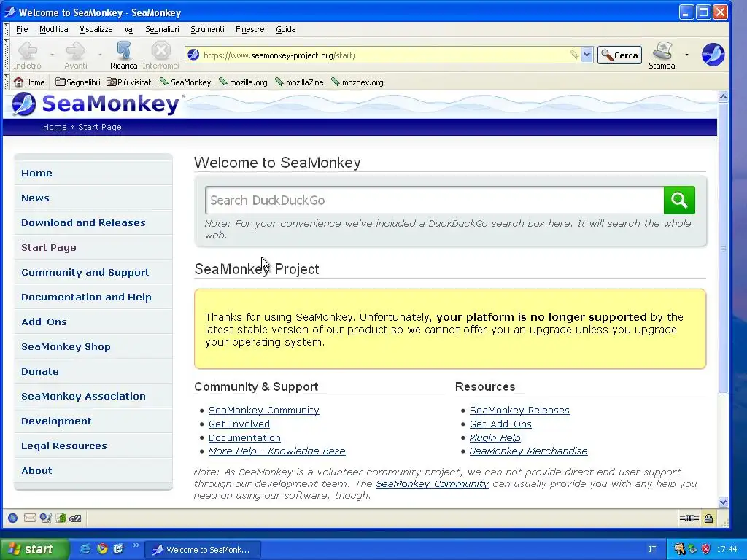
Task: Open the Finestre menu
Action: coord(249,29)
